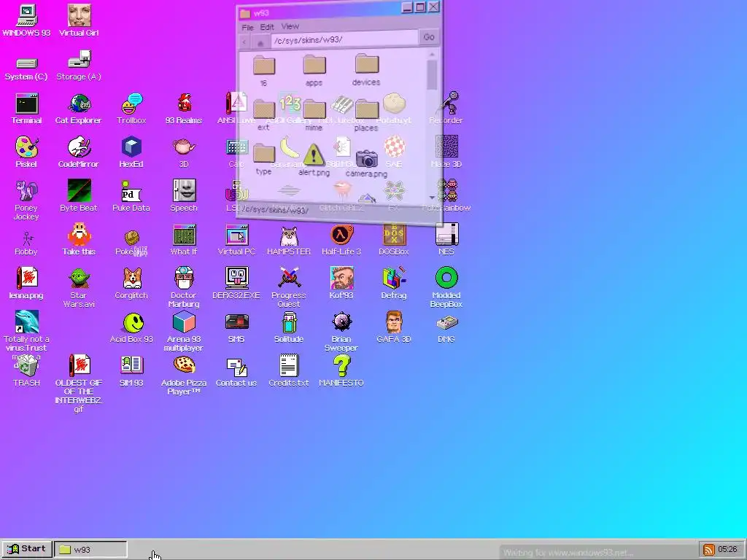This screenshot has width=747, height=560.
Task: Run DERG32.EXE icon
Action: coord(236,284)
